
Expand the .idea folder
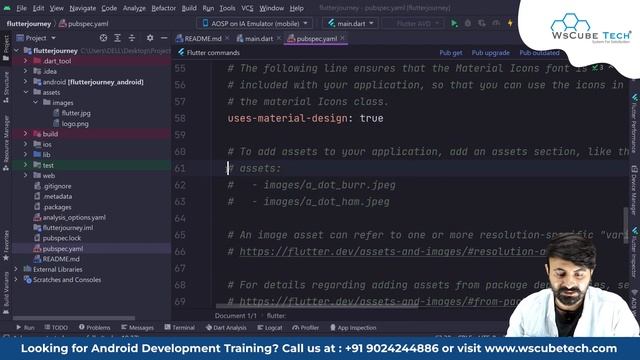(x=25, y=71)
